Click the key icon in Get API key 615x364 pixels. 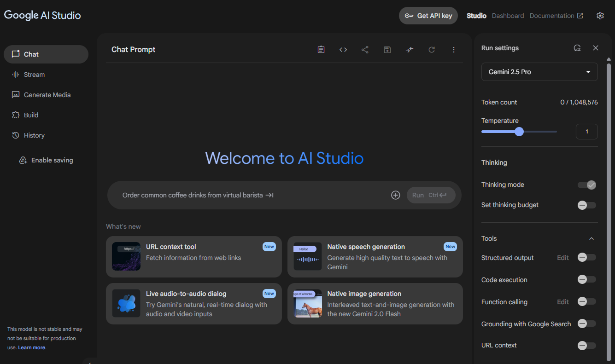pos(409,16)
